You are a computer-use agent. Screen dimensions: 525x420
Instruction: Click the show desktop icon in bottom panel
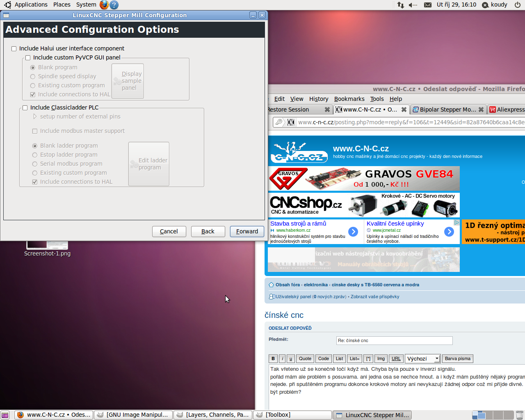(5, 415)
